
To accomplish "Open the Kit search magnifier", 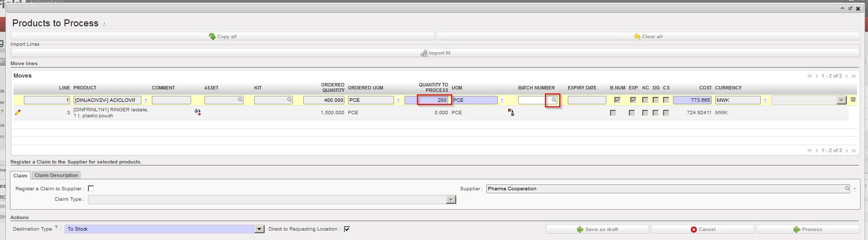I will [x=289, y=100].
